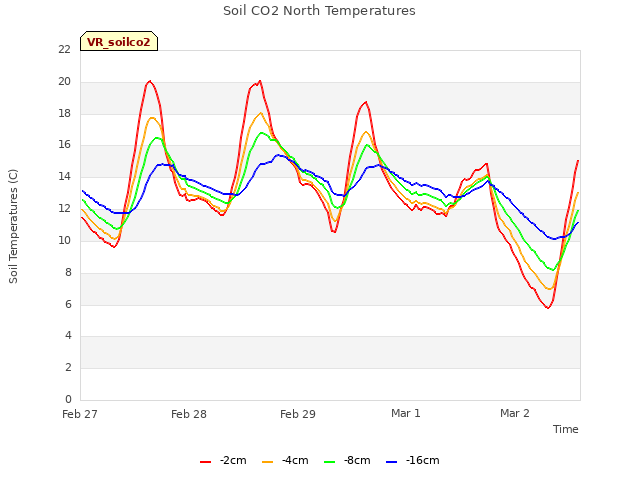Viewport: 640px width, 480px height.
Task: Click the Feb 29 x-axis tick label
Action: pyautogui.click(x=298, y=414)
